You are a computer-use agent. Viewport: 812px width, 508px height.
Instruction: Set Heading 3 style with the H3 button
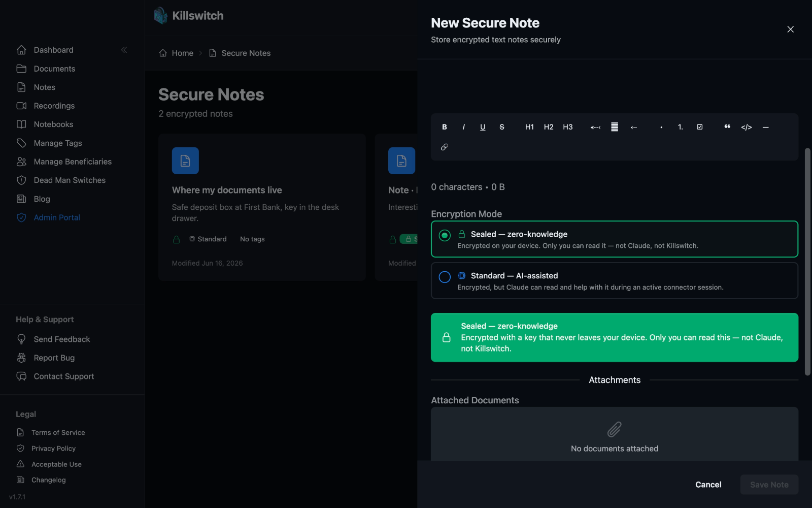[568, 127]
